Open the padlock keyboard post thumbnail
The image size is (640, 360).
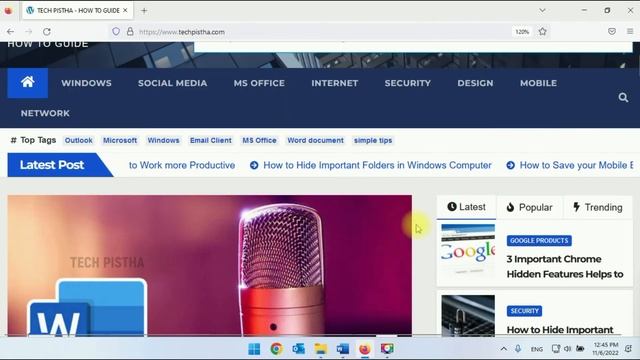coord(468,316)
